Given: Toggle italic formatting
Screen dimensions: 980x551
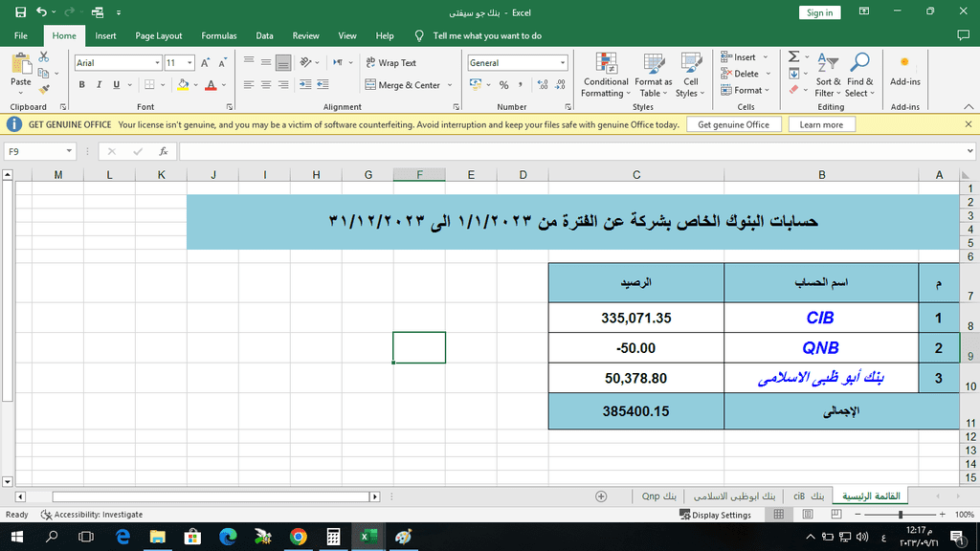Looking at the screenshot, I should (99, 84).
